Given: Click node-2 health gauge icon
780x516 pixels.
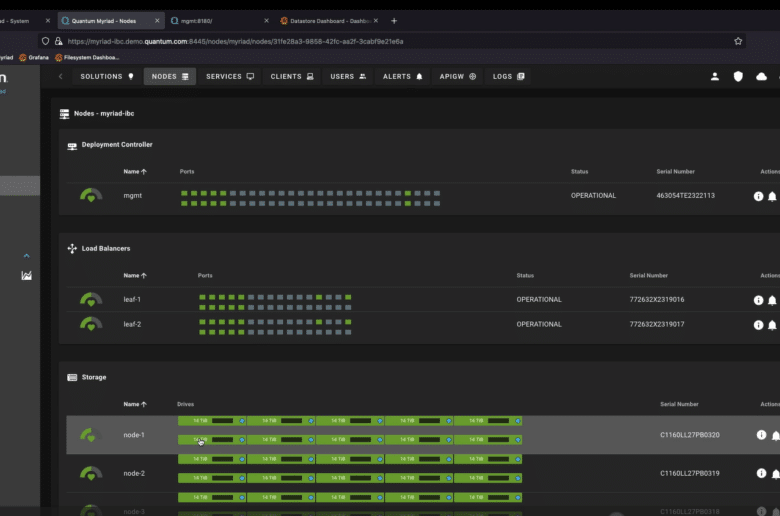Looking at the screenshot, I should pyautogui.click(x=91, y=473).
